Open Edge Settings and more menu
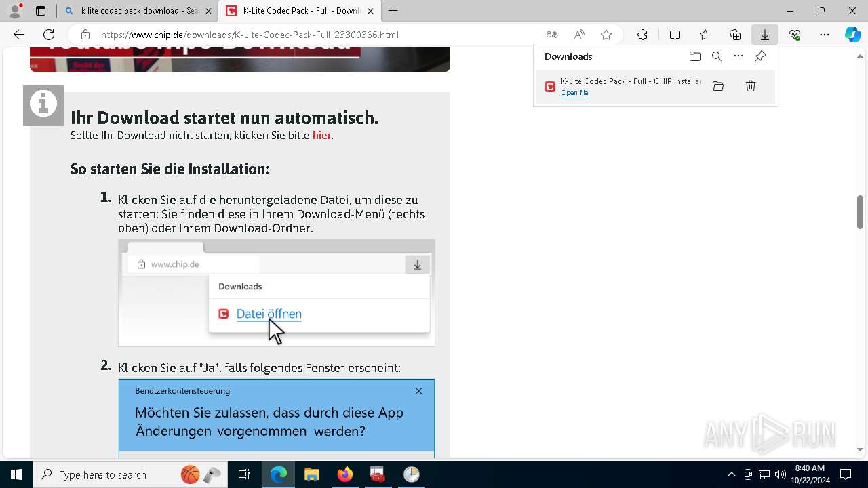 [x=825, y=35]
